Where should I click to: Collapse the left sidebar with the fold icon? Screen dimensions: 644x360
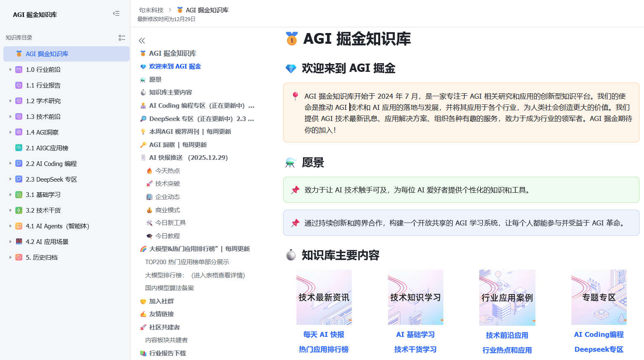point(116,14)
